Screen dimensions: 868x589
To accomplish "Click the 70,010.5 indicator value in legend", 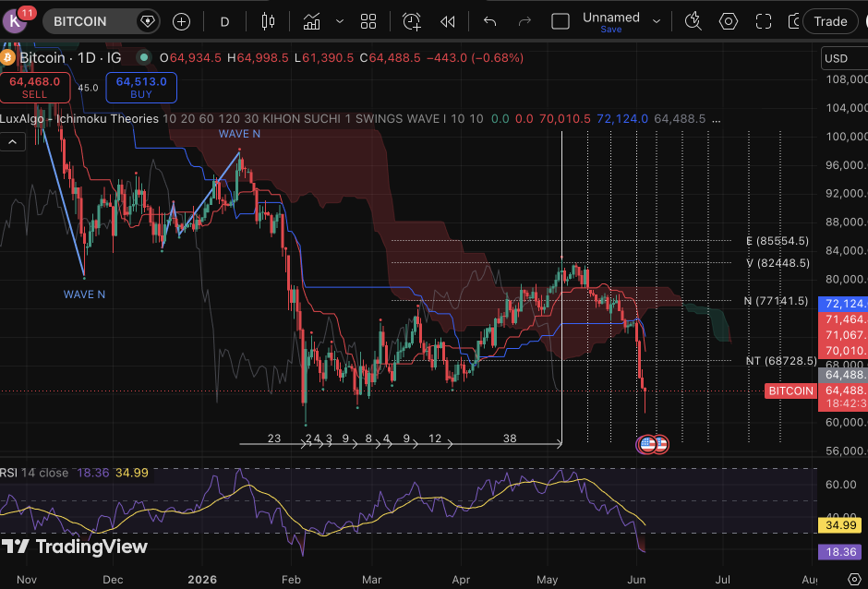I will [x=564, y=119].
